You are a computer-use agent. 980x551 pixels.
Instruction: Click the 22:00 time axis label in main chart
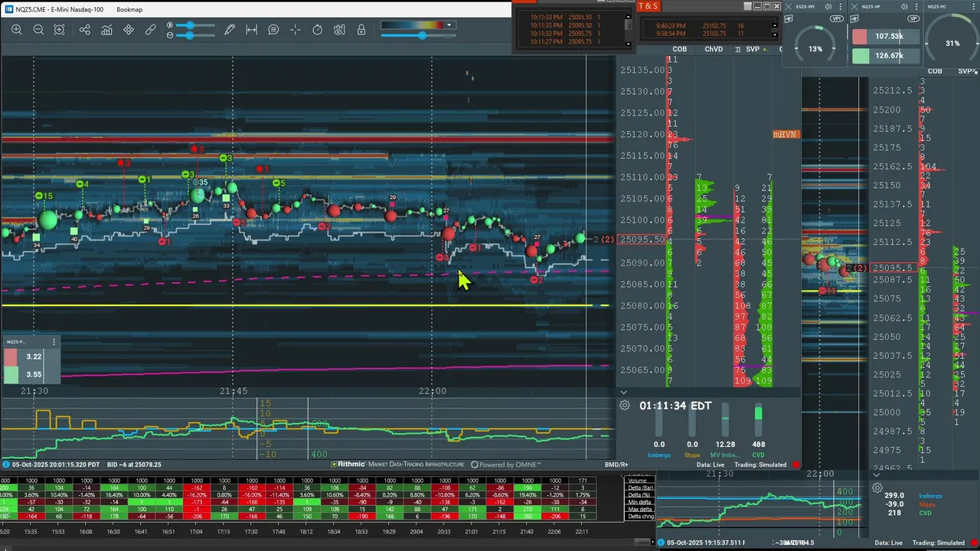tap(432, 391)
